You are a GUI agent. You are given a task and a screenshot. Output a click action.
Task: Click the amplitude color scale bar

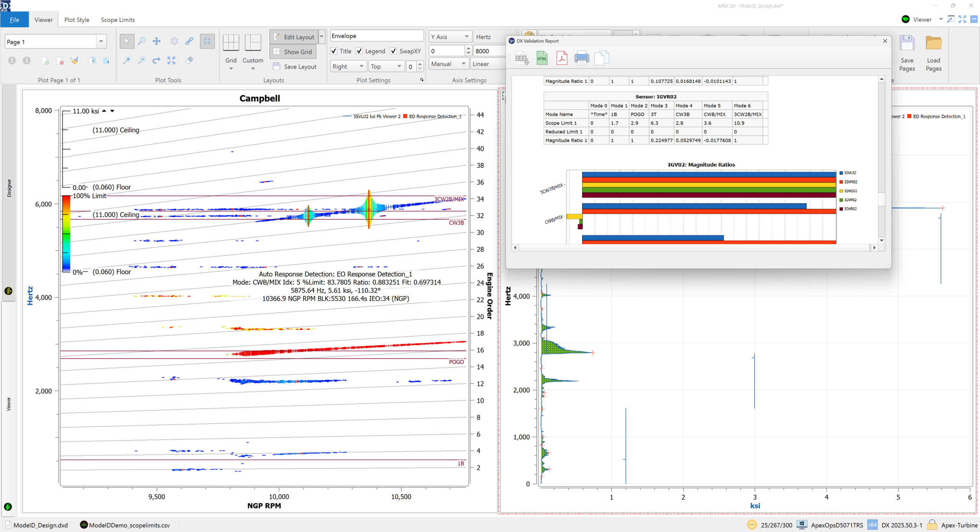66,233
